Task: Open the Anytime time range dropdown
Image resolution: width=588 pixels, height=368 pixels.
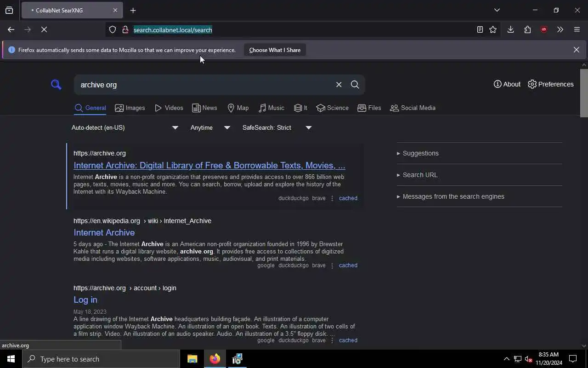Action: [x=210, y=127]
